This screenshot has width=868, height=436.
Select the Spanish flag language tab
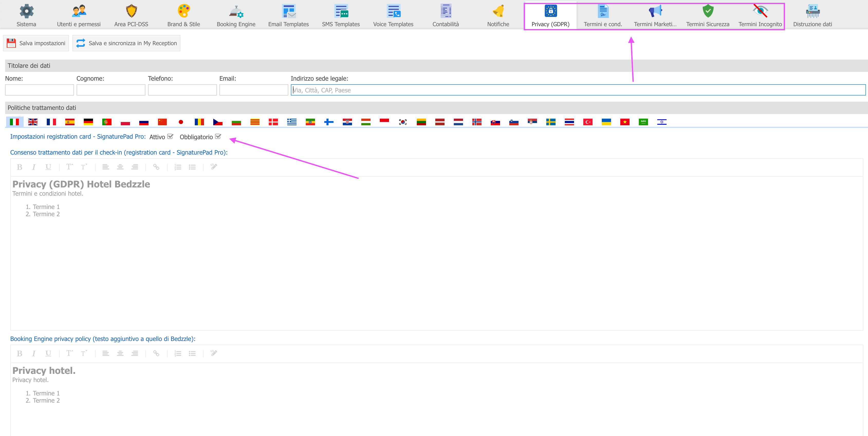coord(70,122)
